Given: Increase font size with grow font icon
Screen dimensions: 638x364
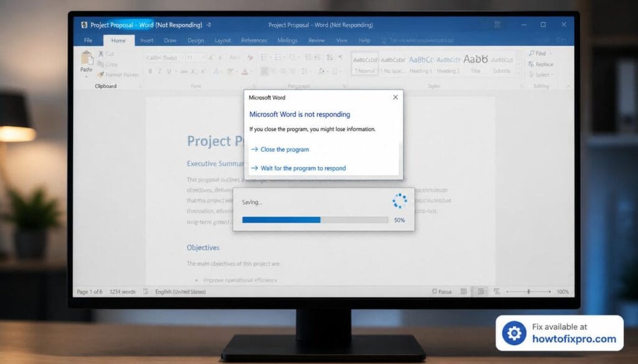Looking at the screenshot, I should [211, 58].
